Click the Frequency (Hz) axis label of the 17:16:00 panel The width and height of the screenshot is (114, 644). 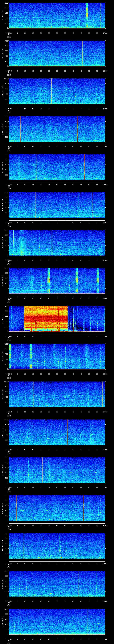(x=3, y=16)
